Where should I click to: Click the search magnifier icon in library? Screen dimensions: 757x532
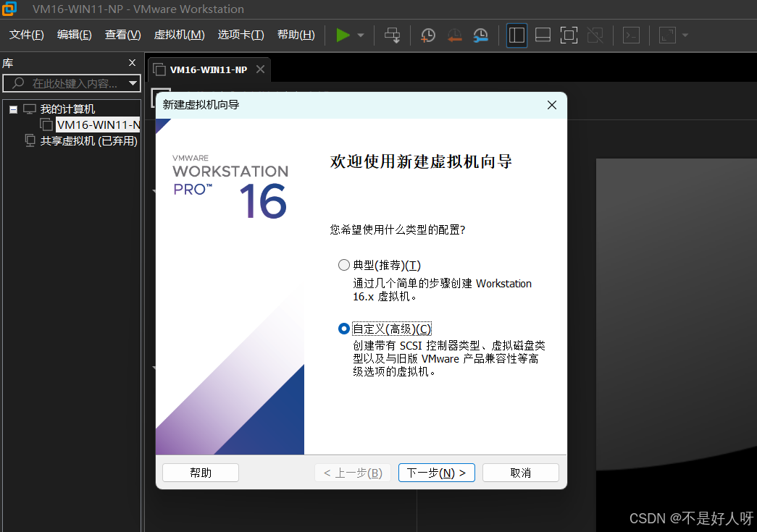tap(18, 83)
